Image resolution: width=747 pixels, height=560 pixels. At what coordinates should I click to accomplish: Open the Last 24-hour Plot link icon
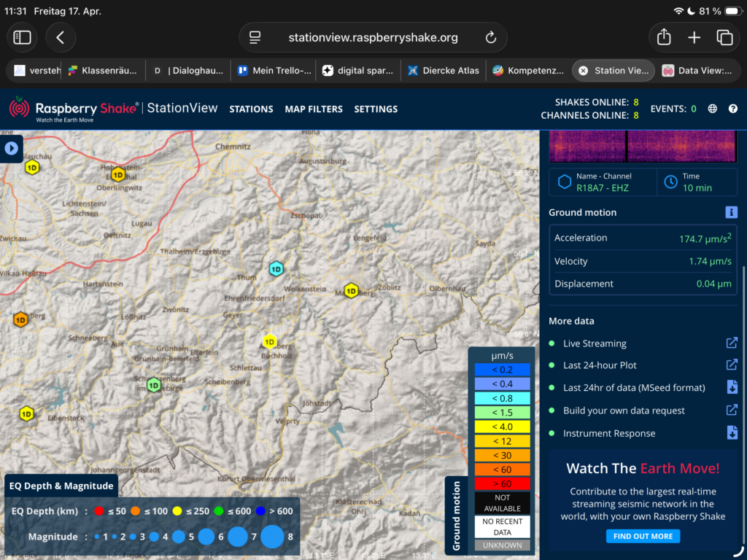pos(732,365)
